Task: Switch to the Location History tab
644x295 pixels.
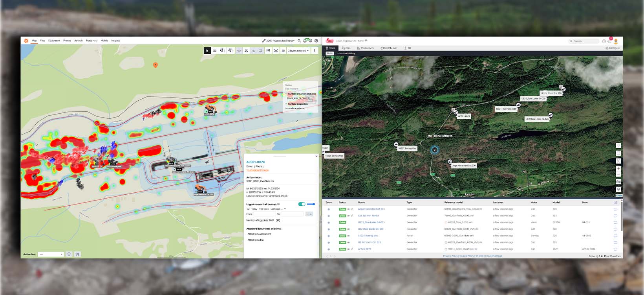Action: click(346, 53)
